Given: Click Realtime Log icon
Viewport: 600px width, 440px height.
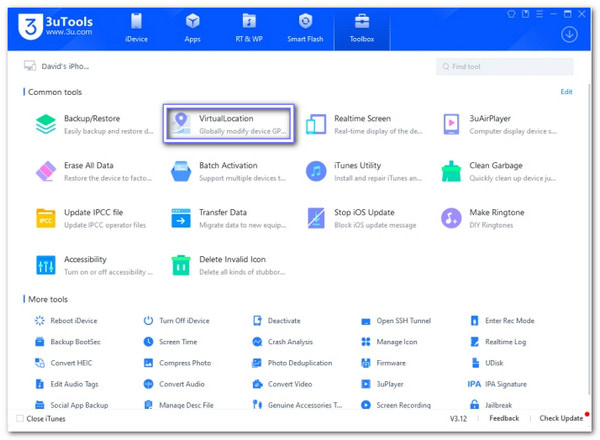Looking at the screenshot, I should (x=474, y=342).
